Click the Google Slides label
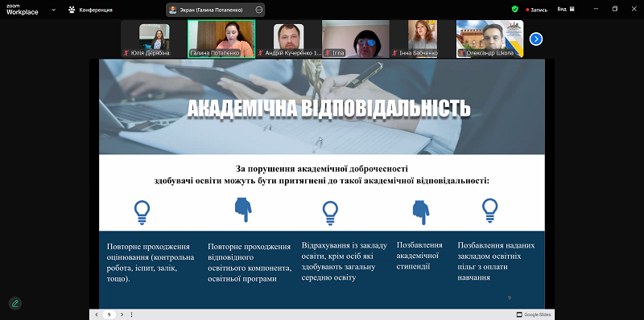Viewport: 644px width, 320px height. (534, 314)
